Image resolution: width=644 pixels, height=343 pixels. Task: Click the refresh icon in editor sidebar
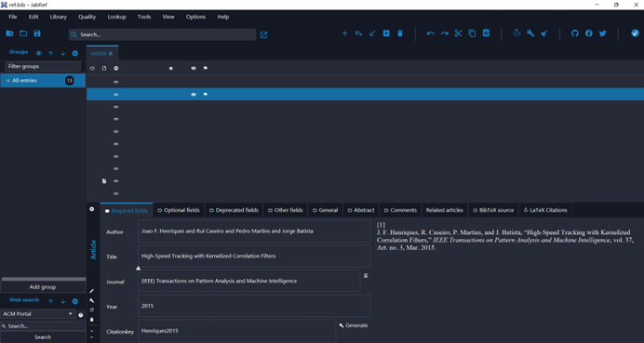coord(92,310)
